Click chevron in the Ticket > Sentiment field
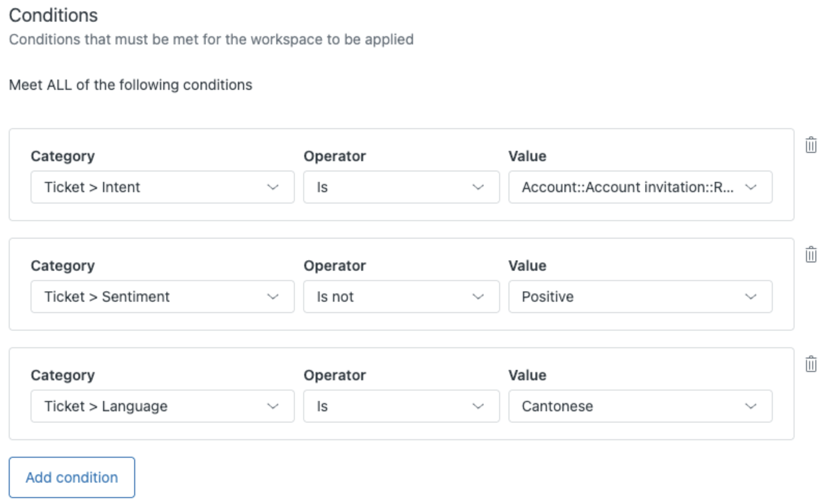The image size is (826, 504). [x=273, y=297]
